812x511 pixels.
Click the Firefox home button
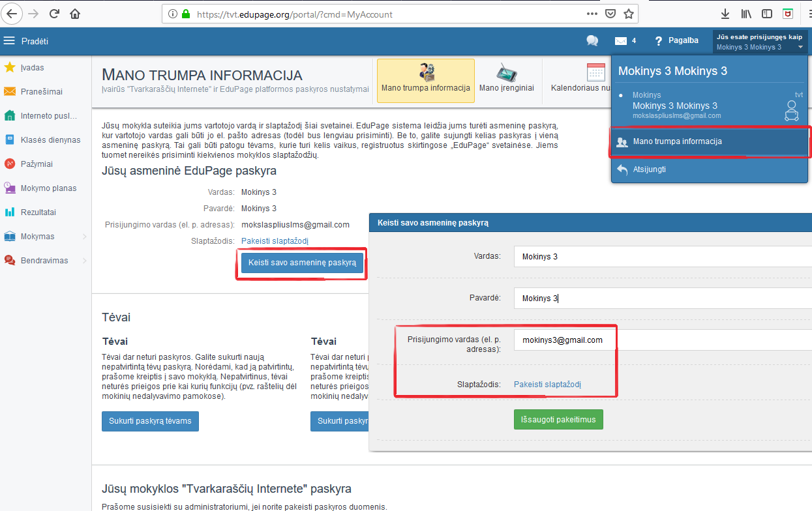(x=75, y=14)
